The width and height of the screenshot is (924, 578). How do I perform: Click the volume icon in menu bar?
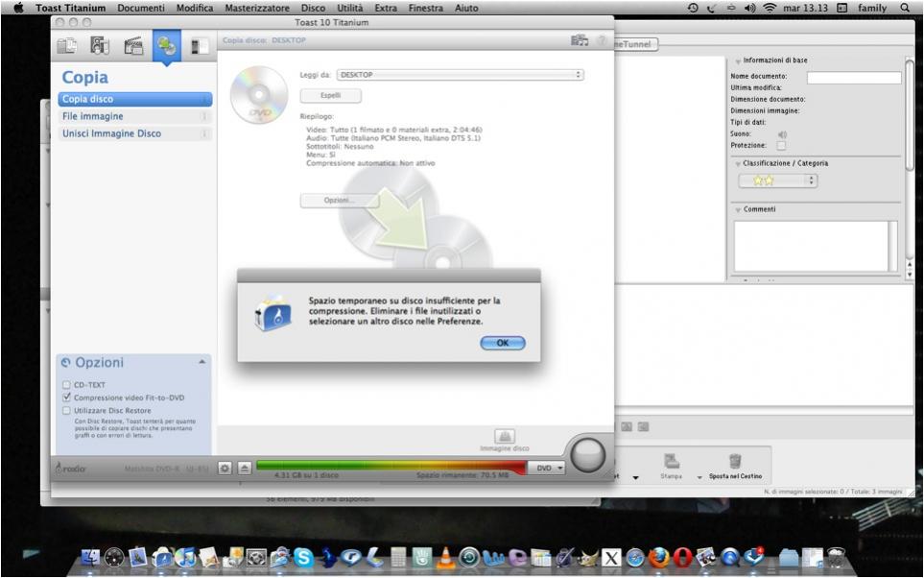click(x=749, y=8)
